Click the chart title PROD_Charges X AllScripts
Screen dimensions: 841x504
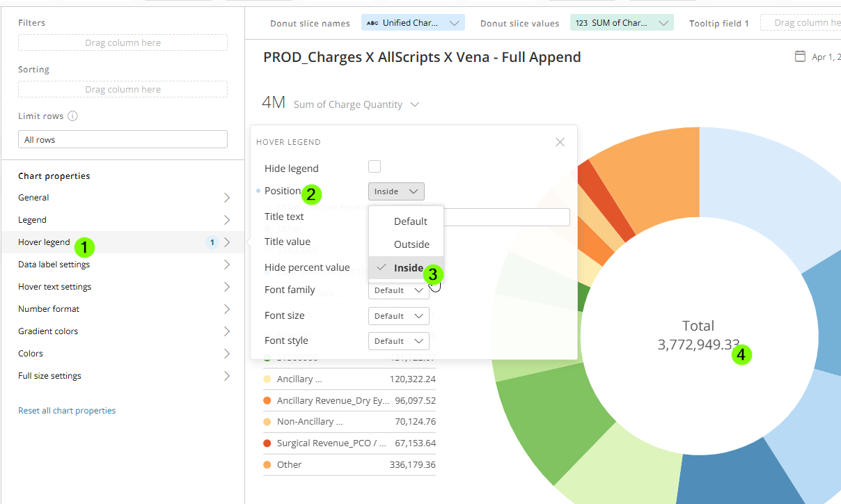coord(422,57)
